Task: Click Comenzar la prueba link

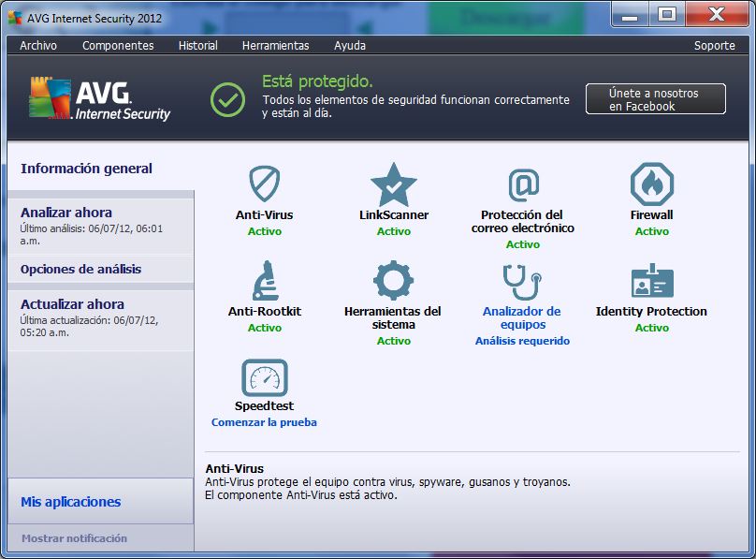Action: (x=264, y=422)
